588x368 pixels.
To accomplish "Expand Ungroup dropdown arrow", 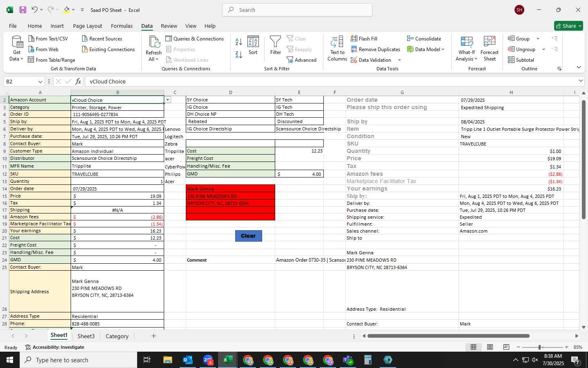I will click(x=543, y=49).
